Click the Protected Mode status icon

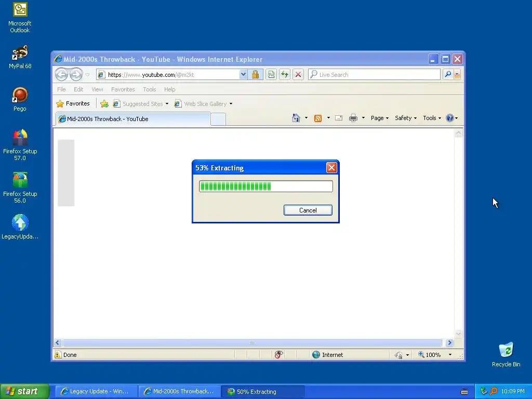399,355
